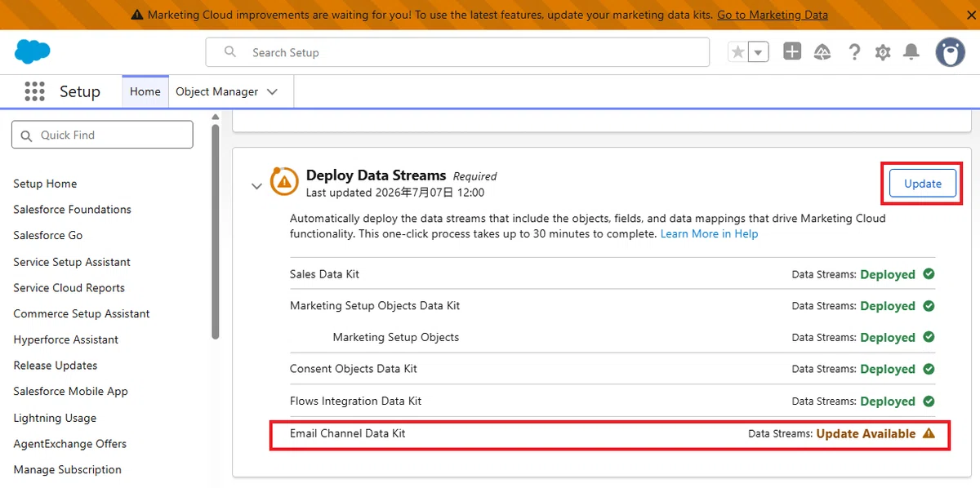Click the Email Channel Update Available warning icon
The width and height of the screenshot is (980, 488).
(929, 433)
